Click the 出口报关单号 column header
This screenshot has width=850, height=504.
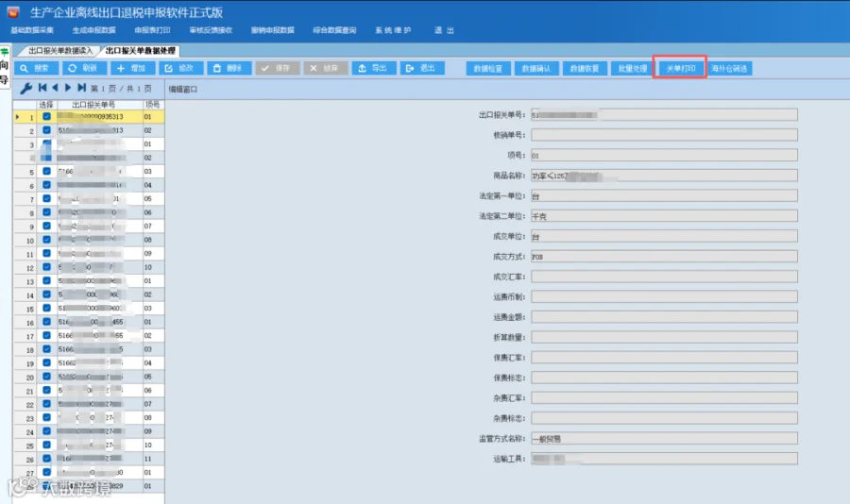(93, 105)
